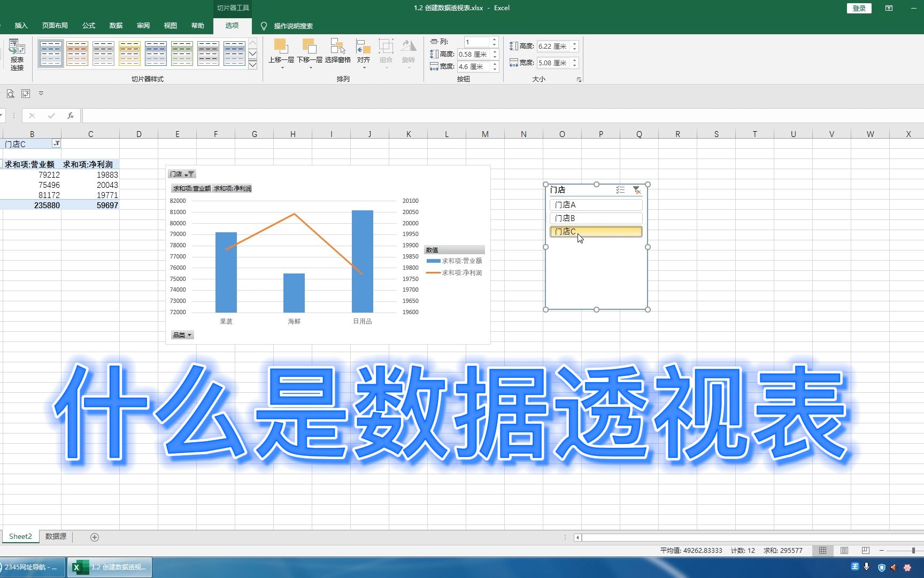Customize the Quick Access Toolbar dropdown

pos(41,94)
